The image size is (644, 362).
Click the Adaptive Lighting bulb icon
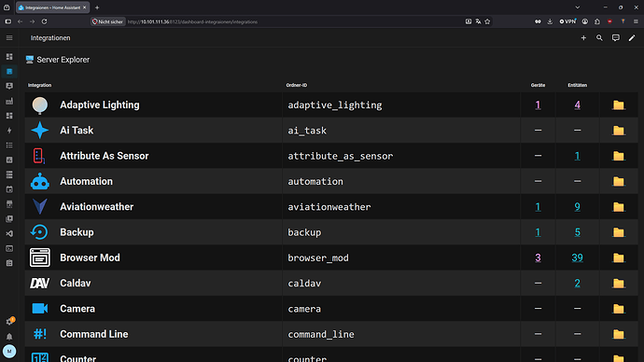(40, 105)
